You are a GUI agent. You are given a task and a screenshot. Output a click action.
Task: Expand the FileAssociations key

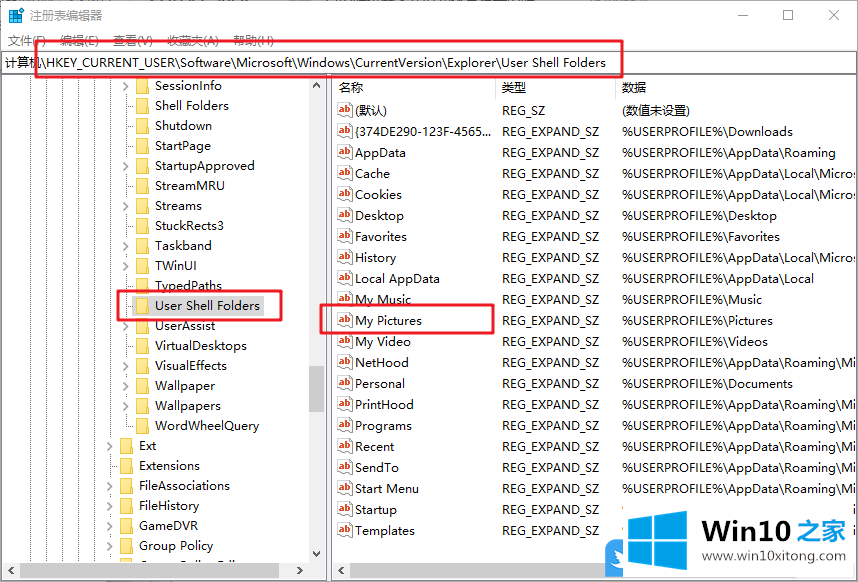click(109, 486)
